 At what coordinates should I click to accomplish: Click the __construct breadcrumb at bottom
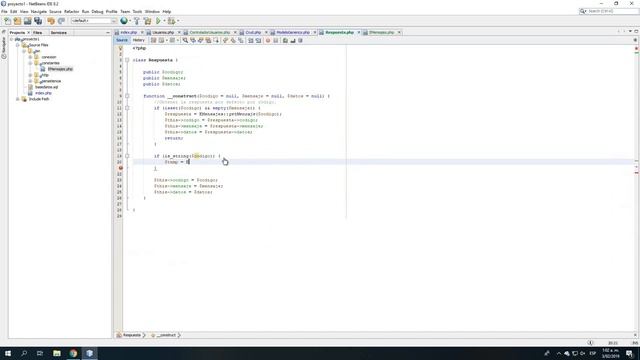click(x=167, y=335)
